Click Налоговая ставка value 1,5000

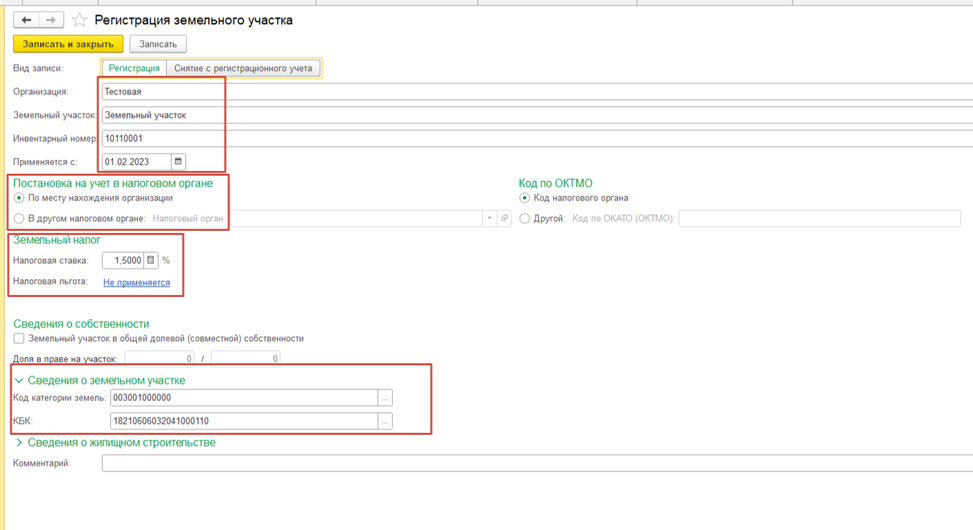point(123,260)
